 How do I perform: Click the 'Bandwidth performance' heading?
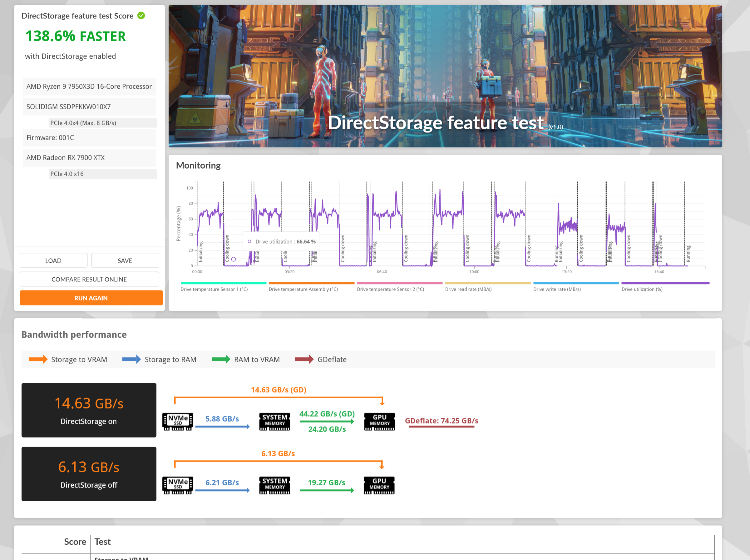74,335
